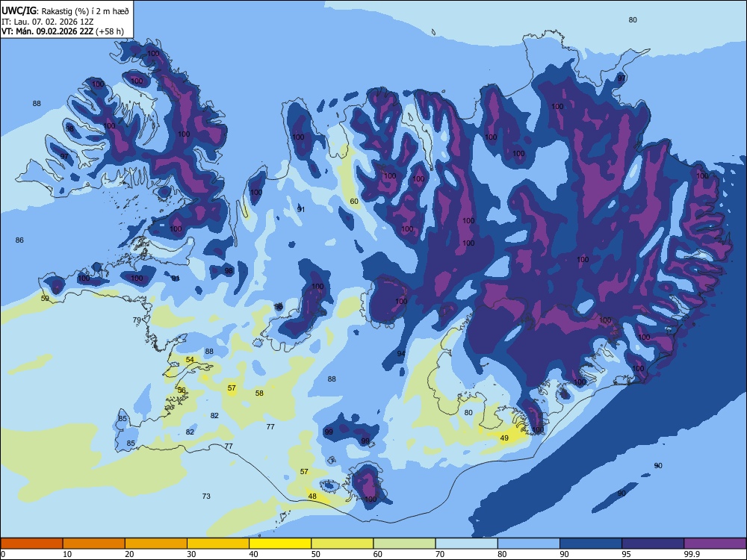This screenshot has height=560, width=747.
Task: Click the 'VT: Mán. 09.02.2026 22Z' line
Action: tap(47, 31)
